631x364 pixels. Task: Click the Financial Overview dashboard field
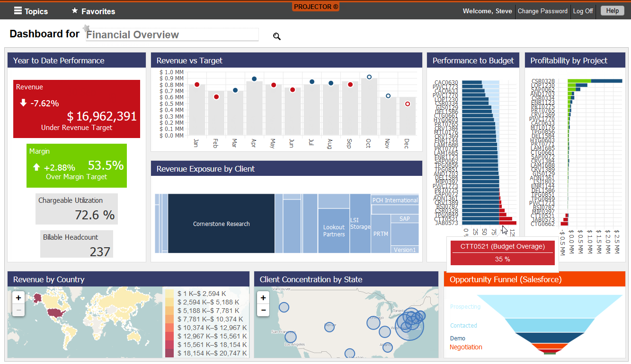[x=172, y=35]
